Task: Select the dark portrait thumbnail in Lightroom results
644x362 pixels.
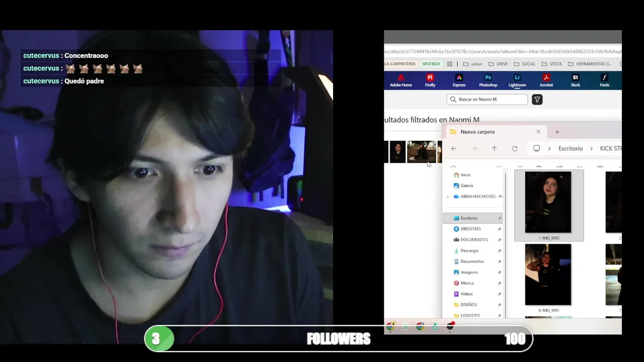Action: (x=397, y=152)
